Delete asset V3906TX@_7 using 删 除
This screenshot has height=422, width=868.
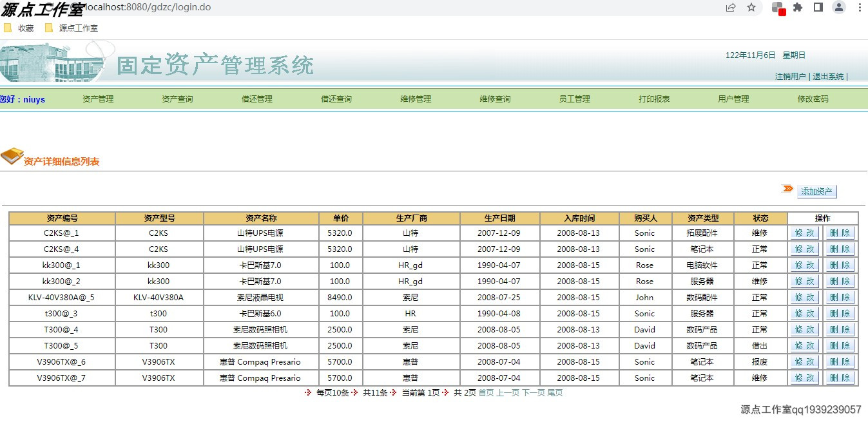pos(840,378)
